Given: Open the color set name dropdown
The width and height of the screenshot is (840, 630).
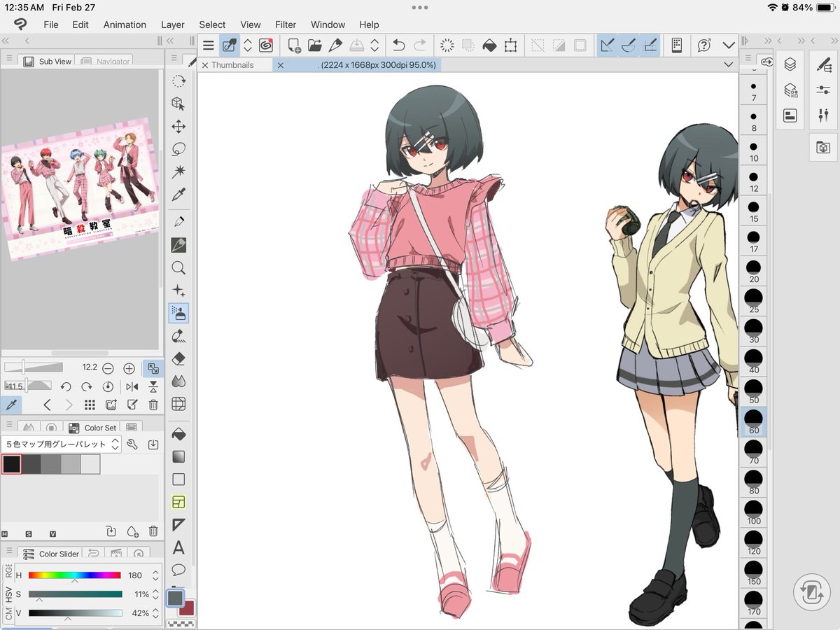Looking at the screenshot, I should [x=62, y=444].
